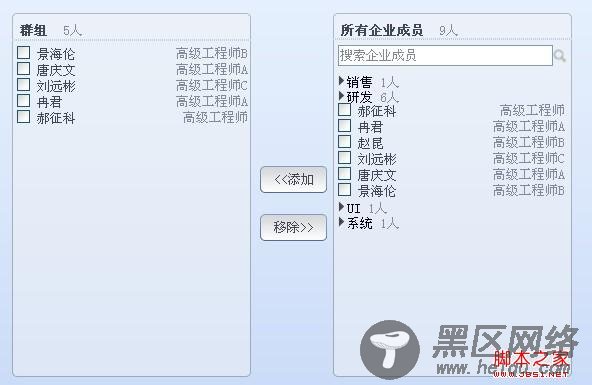
Task: Expand the 系统 department triangle
Action: pyautogui.click(x=341, y=222)
